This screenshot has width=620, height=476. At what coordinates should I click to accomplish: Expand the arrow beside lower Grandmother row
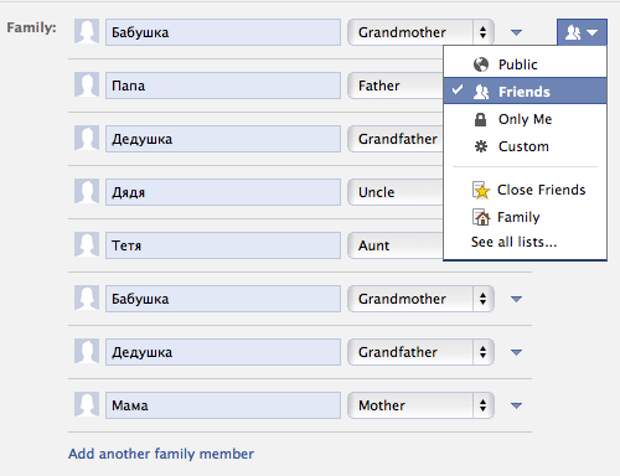point(516,299)
